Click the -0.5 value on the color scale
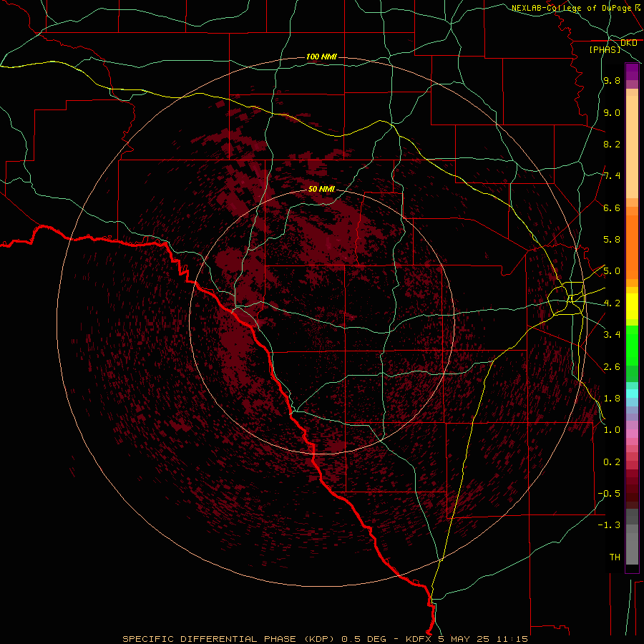 pyautogui.click(x=609, y=494)
